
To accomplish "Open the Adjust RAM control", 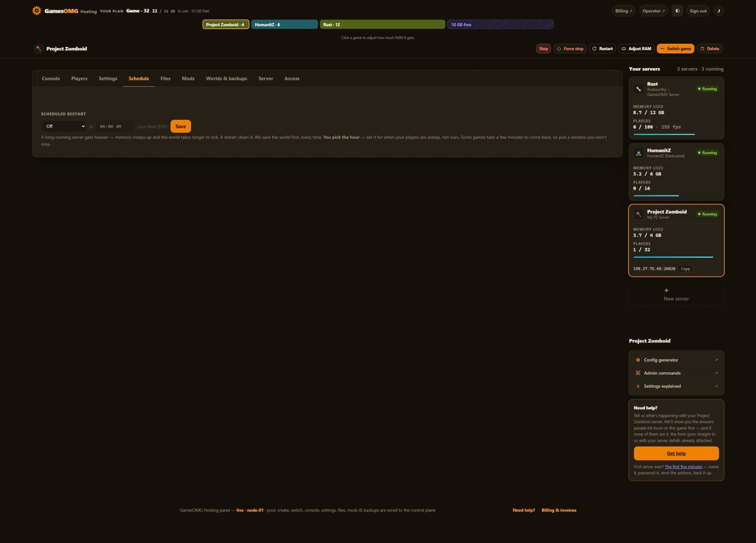I will tap(636, 48).
